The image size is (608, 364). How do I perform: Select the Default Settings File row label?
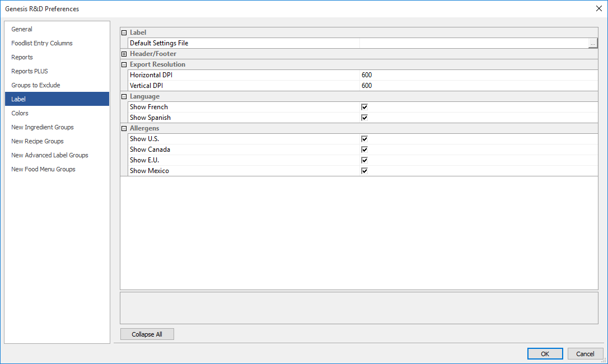[159, 43]
